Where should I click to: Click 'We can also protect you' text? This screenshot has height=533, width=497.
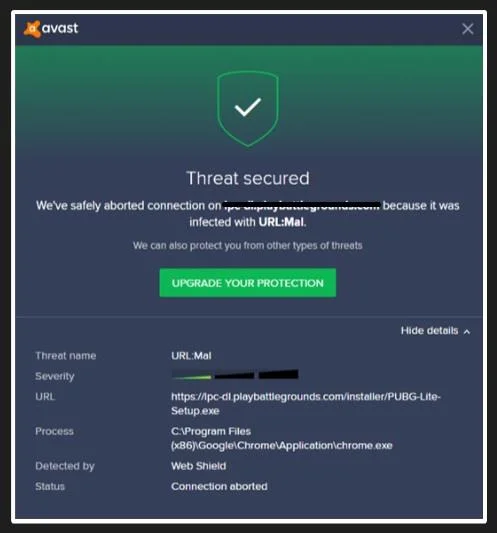(x=247, y=245)
